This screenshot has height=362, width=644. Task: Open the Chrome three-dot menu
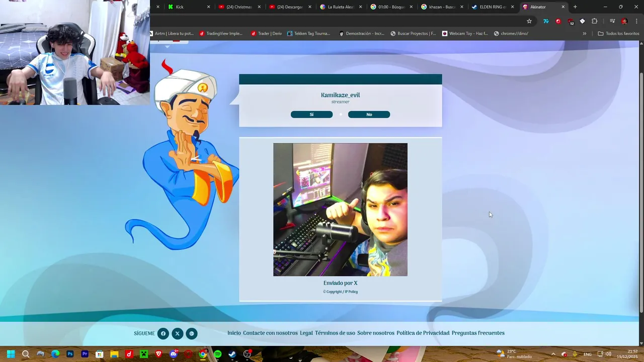point(637,21)
